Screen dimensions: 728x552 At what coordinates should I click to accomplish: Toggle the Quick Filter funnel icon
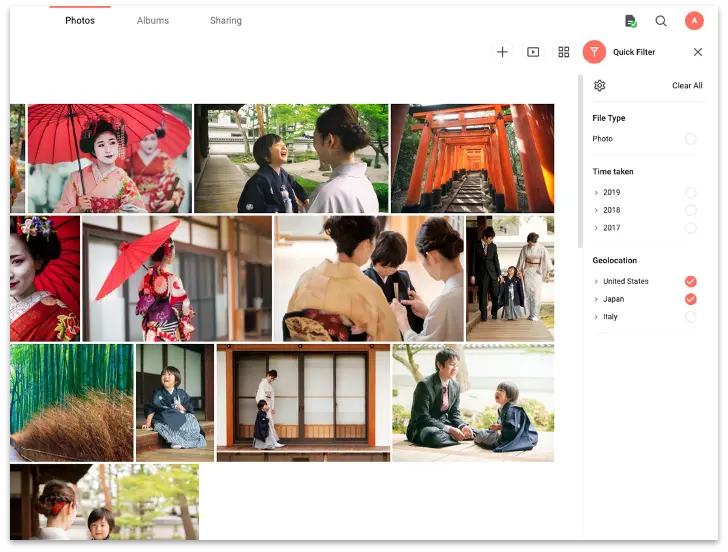[x=594, y=52]
